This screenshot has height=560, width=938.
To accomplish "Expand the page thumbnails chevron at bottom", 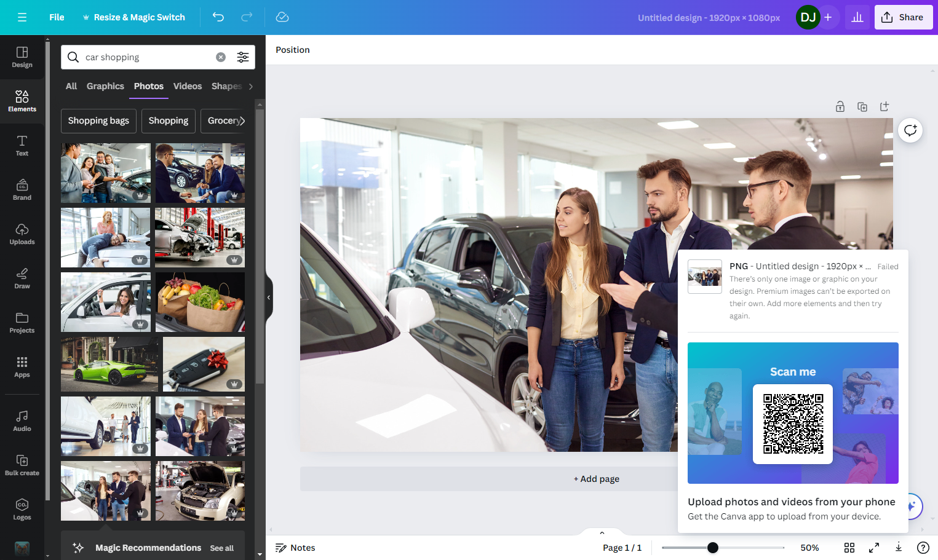I will pyautogui.click(x=602, y=532).
